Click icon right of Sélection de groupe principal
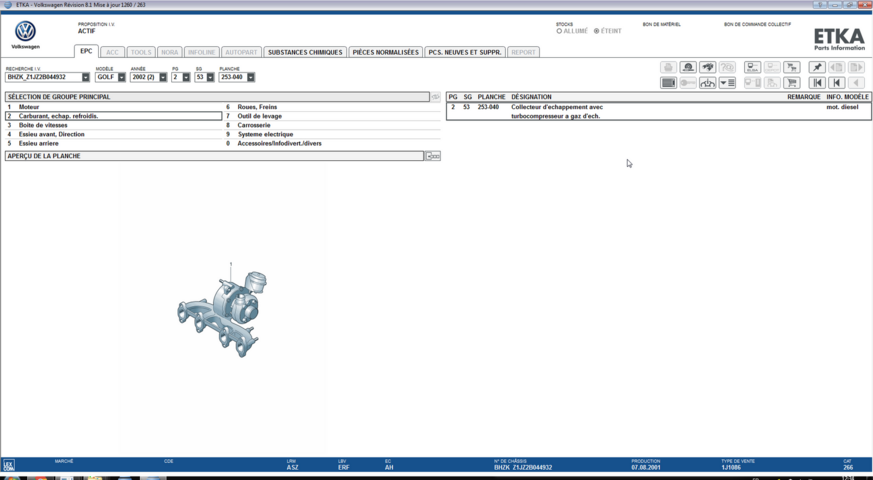Screen dimensions: 873x480 (x=435, y=97)
